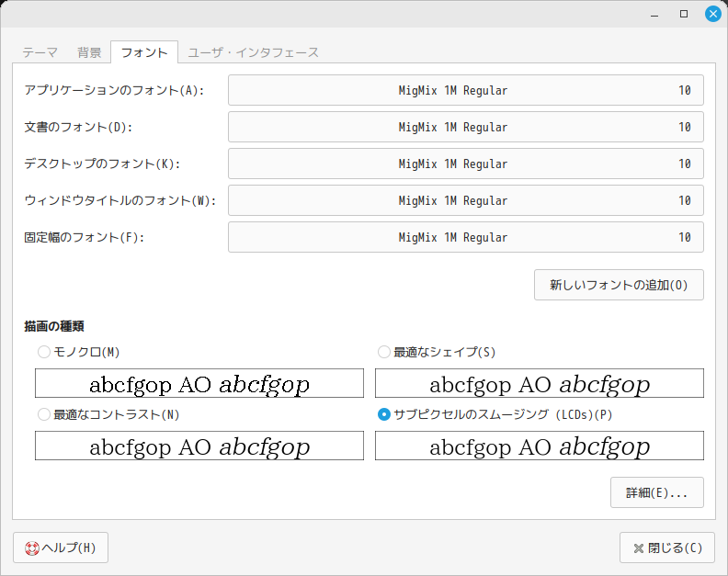Image resolution: width=728 pixels, height=576 pixels.
Task: Open the アプリケーションのフォント font selector
Action: [x=465, y=90]
